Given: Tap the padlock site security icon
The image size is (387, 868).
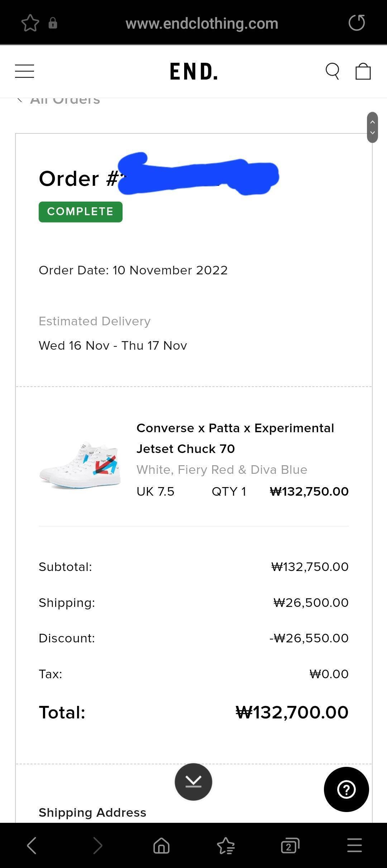Looking at the screenshot, I should (x=53, y=23).
